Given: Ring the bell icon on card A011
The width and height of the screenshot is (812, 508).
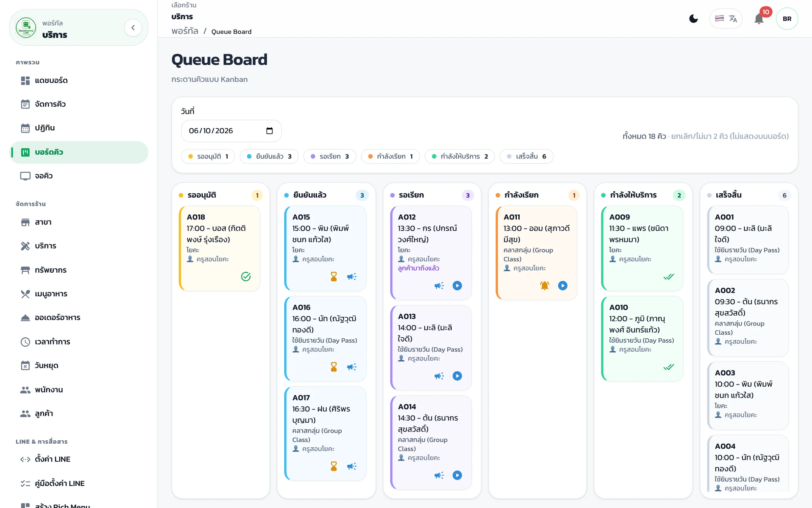Looking at the screenshot, I should 544,285.
